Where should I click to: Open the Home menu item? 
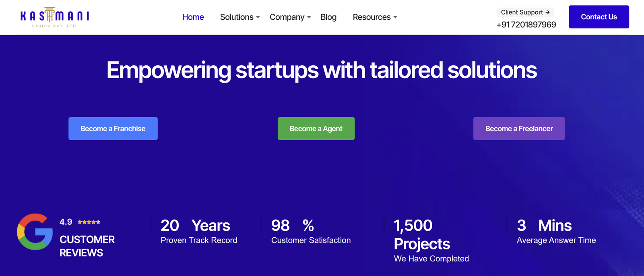pyautogui.click(x=193, y=17)
